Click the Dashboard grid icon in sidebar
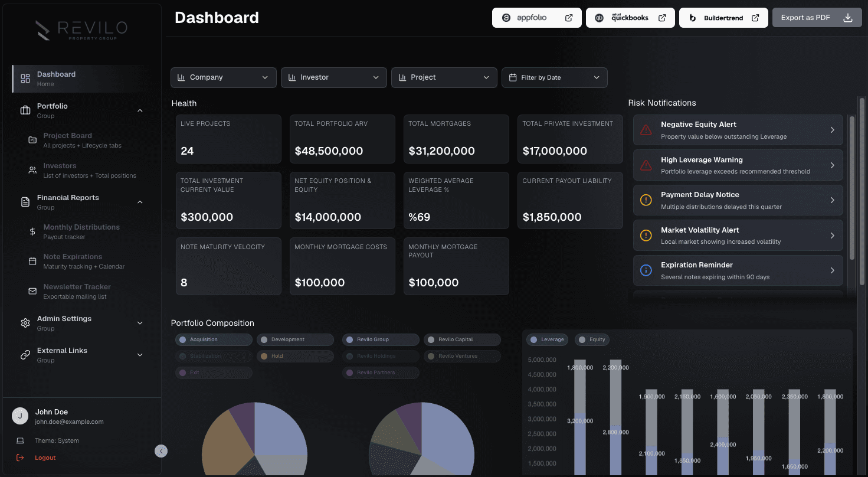Screen dimensions: 868x477 tap(25, 79)
